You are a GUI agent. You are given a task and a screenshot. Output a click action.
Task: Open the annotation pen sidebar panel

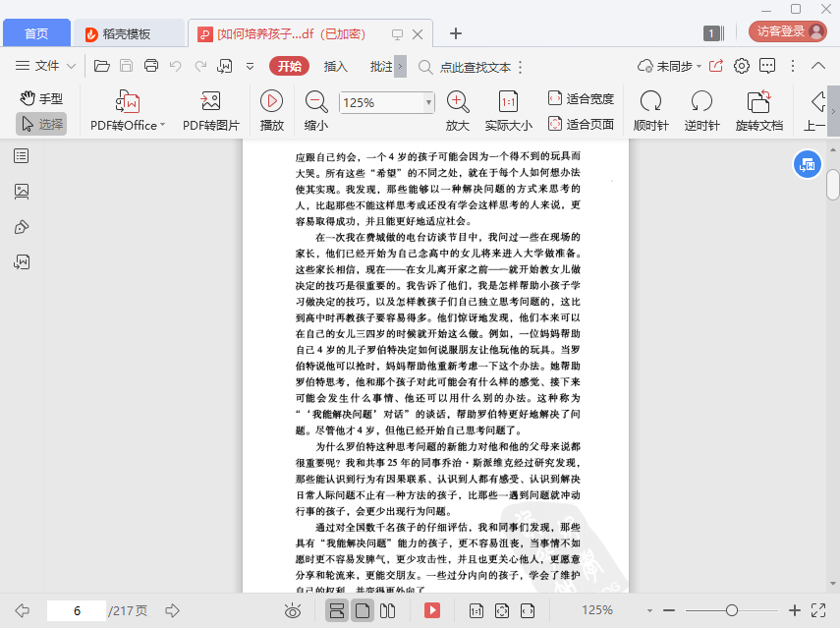(x=22, y=227)
